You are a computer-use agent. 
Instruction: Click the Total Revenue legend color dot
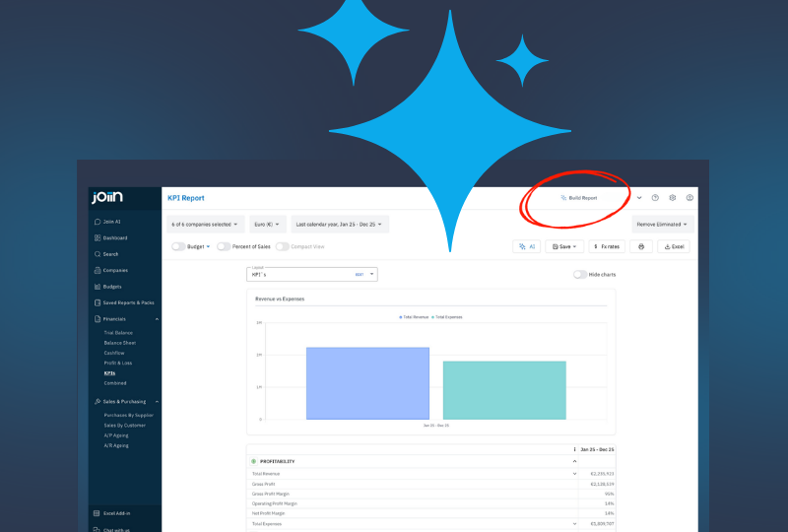click(x=401, y=317)
